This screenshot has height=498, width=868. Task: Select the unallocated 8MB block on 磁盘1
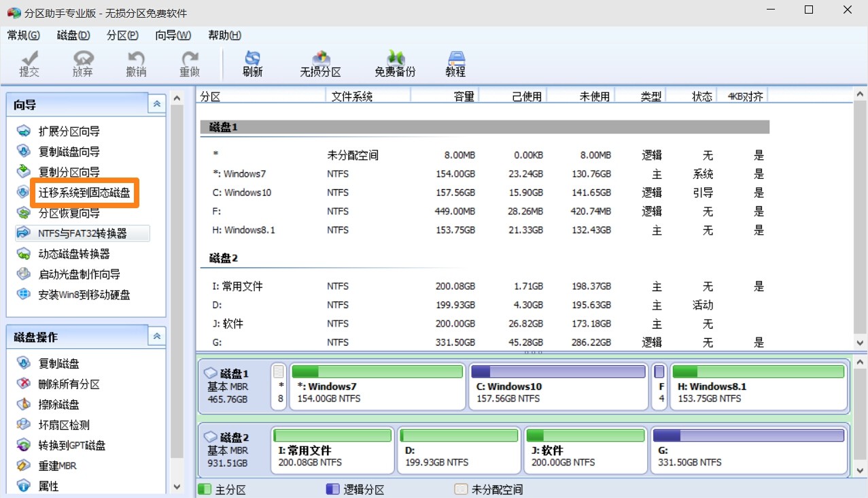(279, 386)
